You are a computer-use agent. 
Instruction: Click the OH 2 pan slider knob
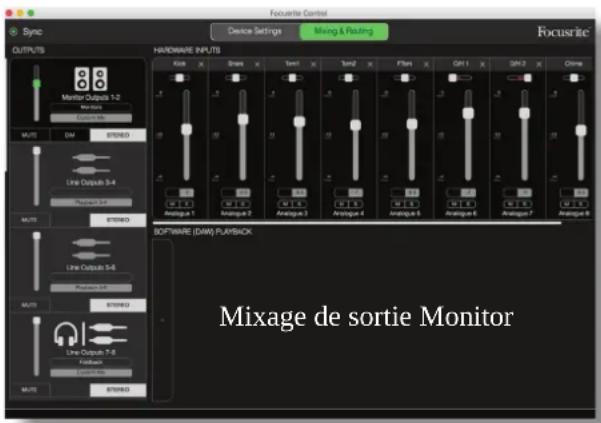tap(528, 78)
